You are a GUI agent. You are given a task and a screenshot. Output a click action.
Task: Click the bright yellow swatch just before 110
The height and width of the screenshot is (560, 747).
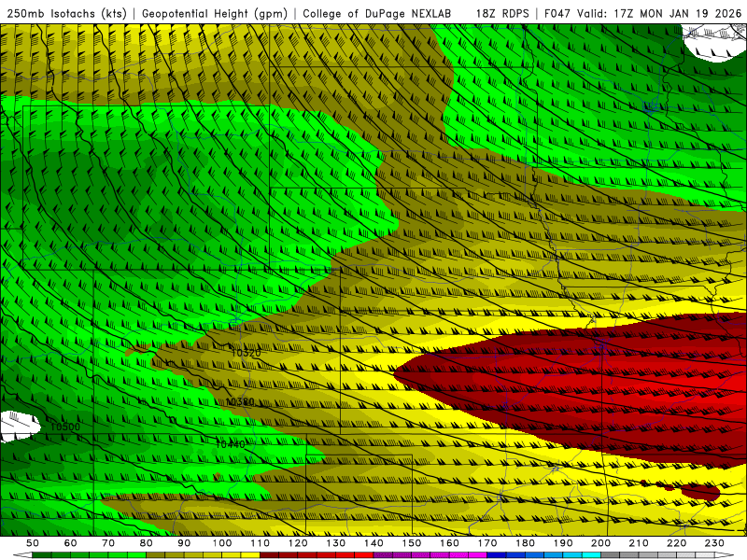click(x=250, y=555)
